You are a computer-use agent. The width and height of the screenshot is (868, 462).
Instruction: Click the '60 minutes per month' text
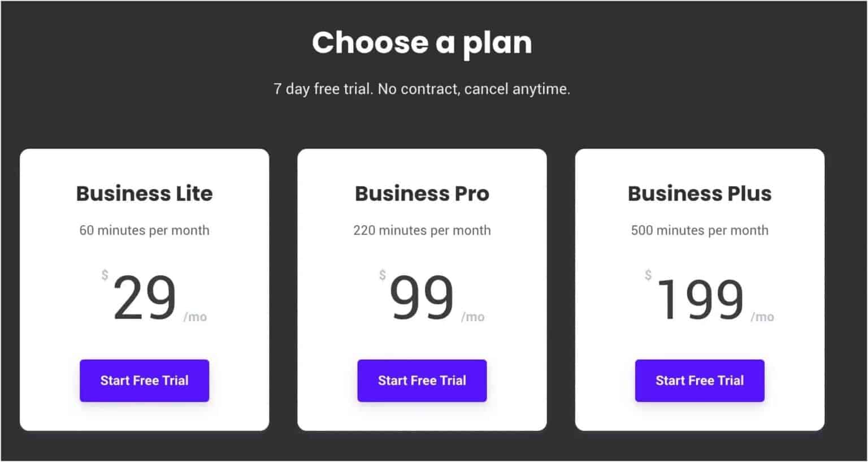point(144,230)
